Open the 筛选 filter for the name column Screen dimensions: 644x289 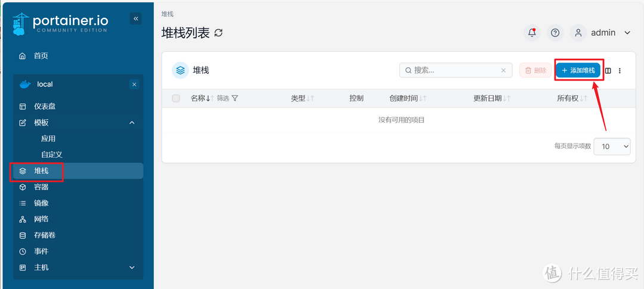(228, 98)
